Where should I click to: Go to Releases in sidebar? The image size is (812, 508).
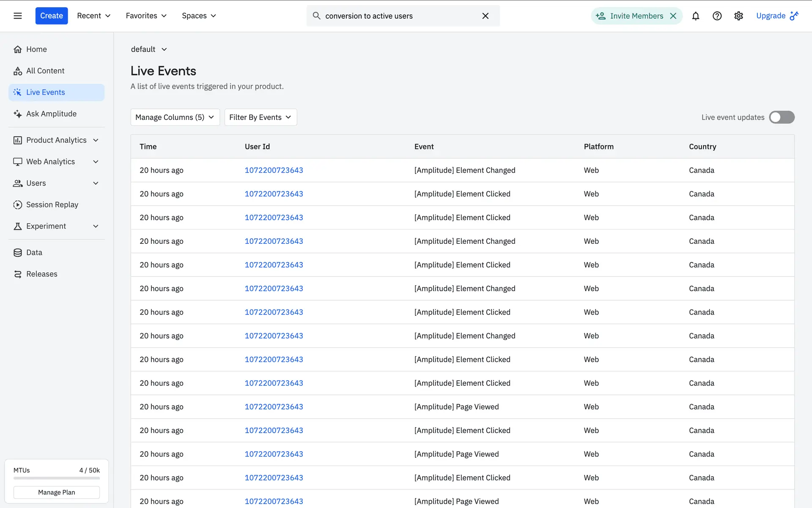pyautogui.click(x=41, y=274)
